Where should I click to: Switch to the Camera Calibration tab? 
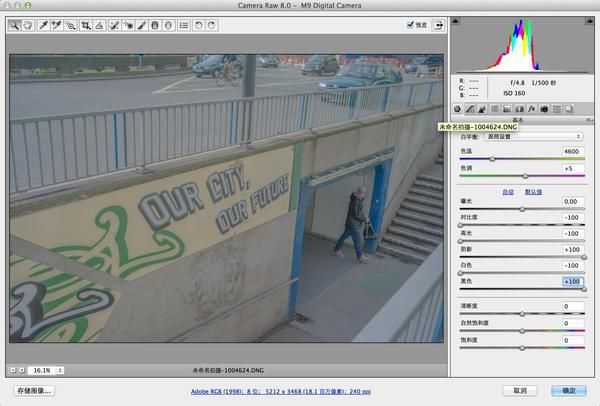coord(544,109)
